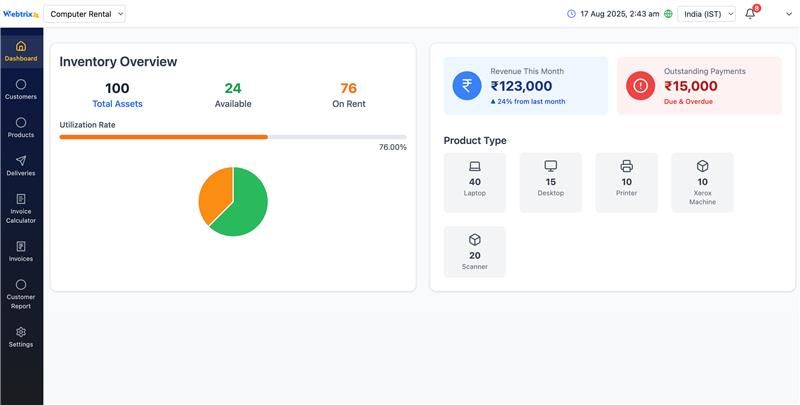The image size is (800, 405).
Task: Open the Invoice Calculator sidebar icon
Action: (21, 199)
